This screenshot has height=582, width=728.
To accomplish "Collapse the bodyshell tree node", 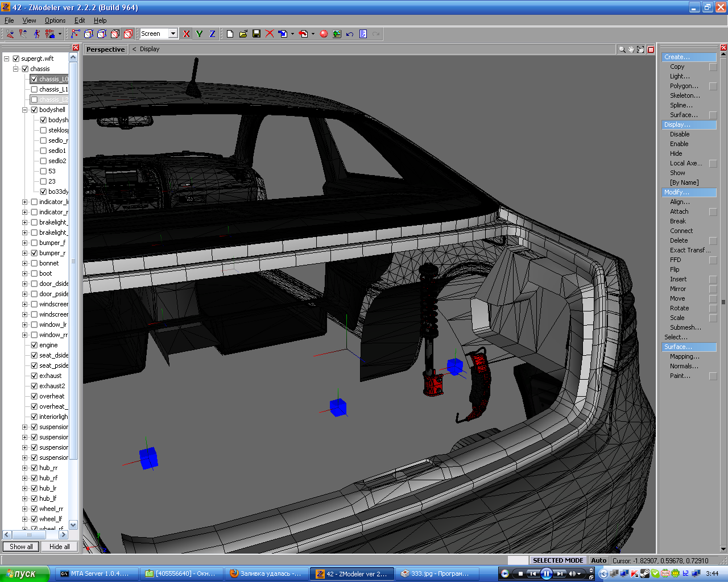I will point(25,110).
